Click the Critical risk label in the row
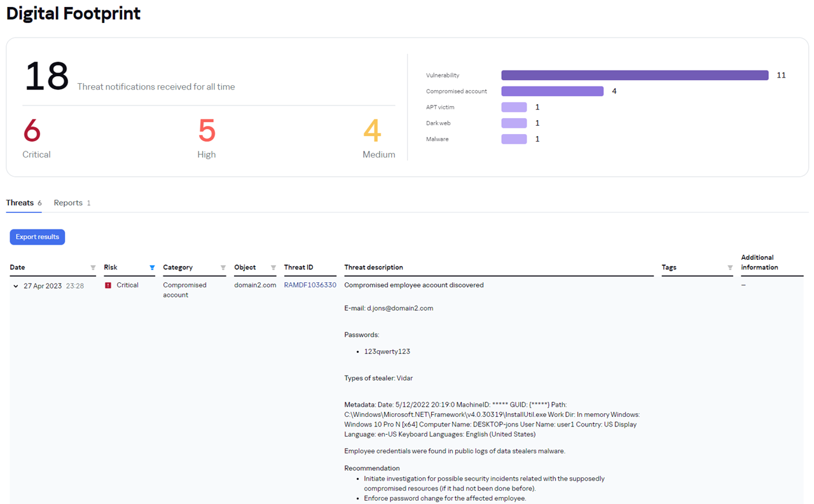814x504 pixels. tap(127, 285)
